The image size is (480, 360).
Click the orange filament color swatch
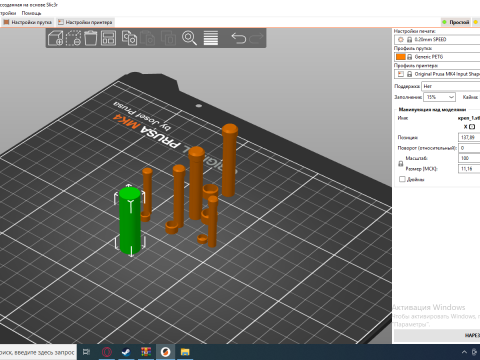tap(401, 57)
